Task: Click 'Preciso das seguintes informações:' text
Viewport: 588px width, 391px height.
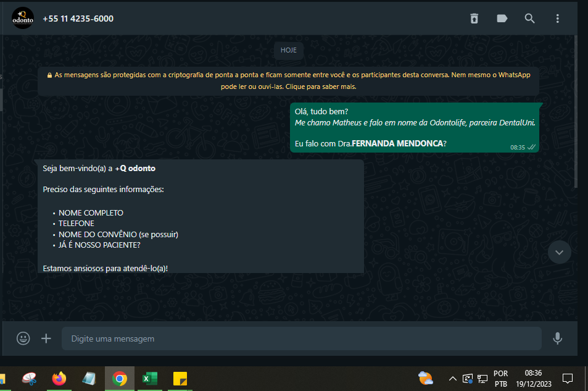Action: click(x=103, y=189)
